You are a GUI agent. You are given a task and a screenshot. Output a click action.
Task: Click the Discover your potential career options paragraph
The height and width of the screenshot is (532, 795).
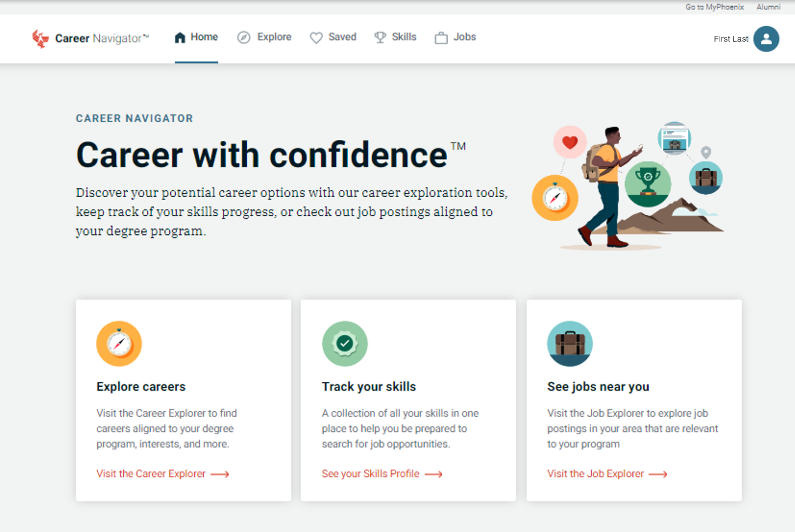292,212
